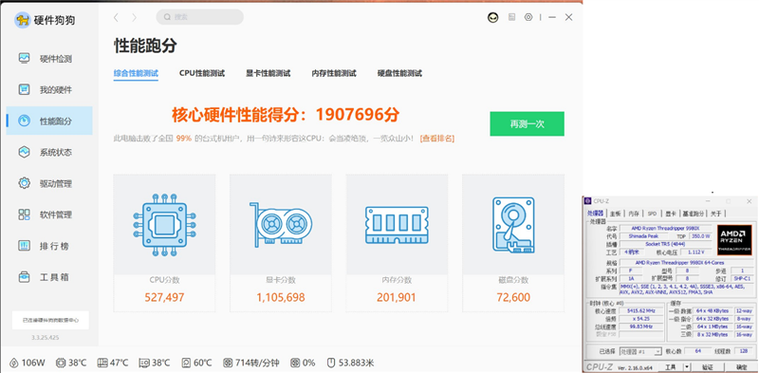Open the [查看排名] ranking link

437,138
